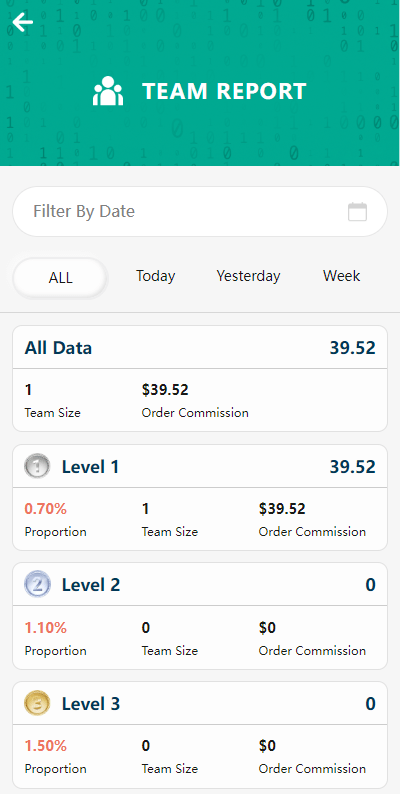The width and height of the screenshot is (400, 794).
Task: Click the 0.70% proportion value
Action: (x=46, y=508)
